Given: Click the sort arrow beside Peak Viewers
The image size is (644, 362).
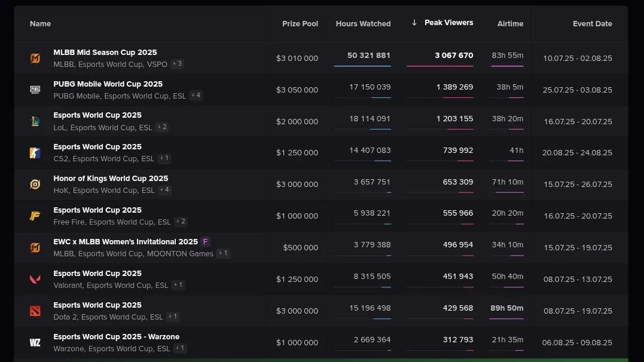Looking at the screenshot, I should pos(414,23).
